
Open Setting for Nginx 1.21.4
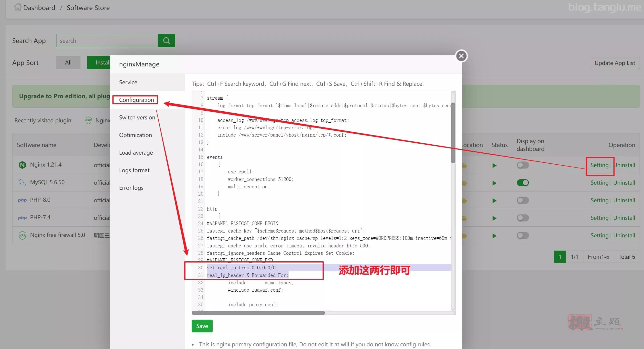click(599, 165)
